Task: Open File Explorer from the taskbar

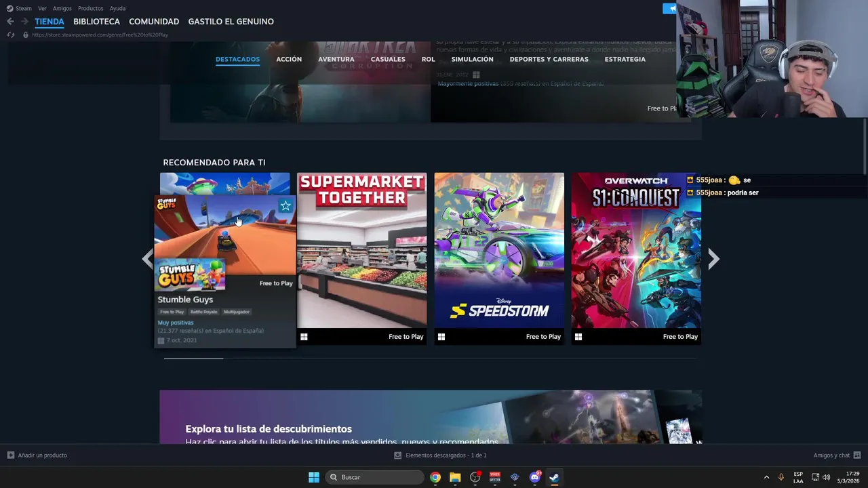Action: [x=455, y=477]
